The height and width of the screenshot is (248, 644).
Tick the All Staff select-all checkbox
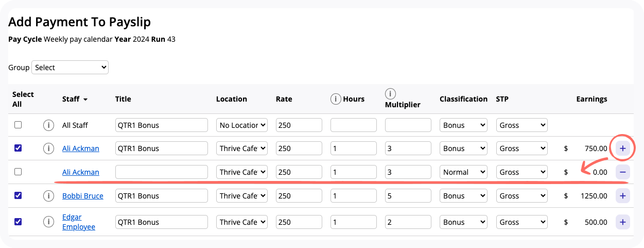coord(18,125)
